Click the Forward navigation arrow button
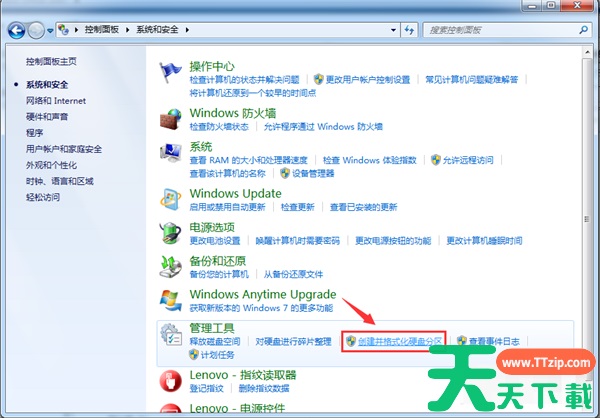The width and height of the screenshot is (600, 418). point(36,30)
